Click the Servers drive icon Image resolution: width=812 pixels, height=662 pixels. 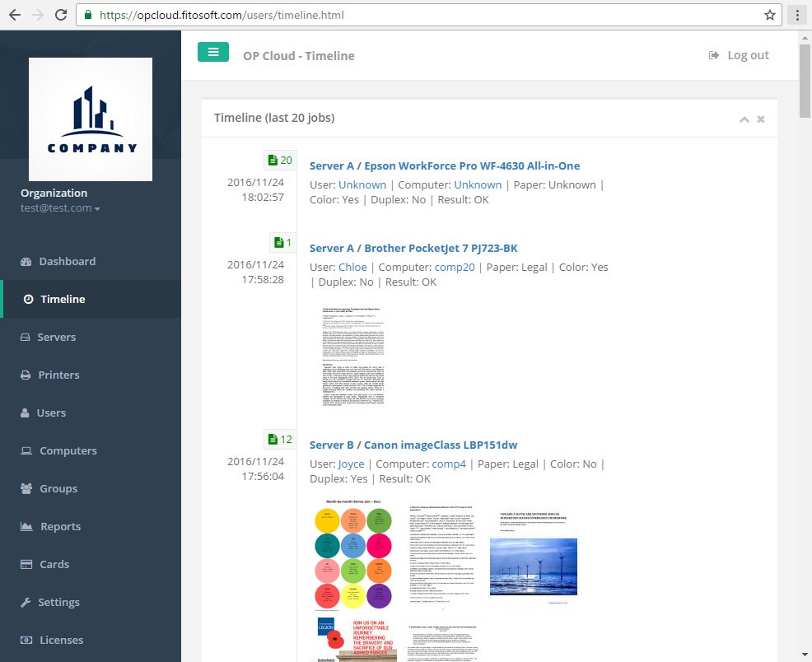(x=25, y=337)
